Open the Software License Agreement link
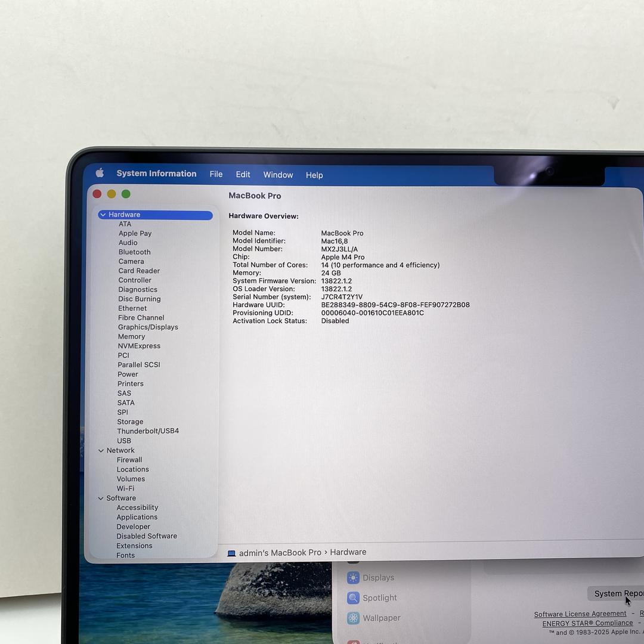The width and height of the screenshot is (644, 644). coord(580,614)
